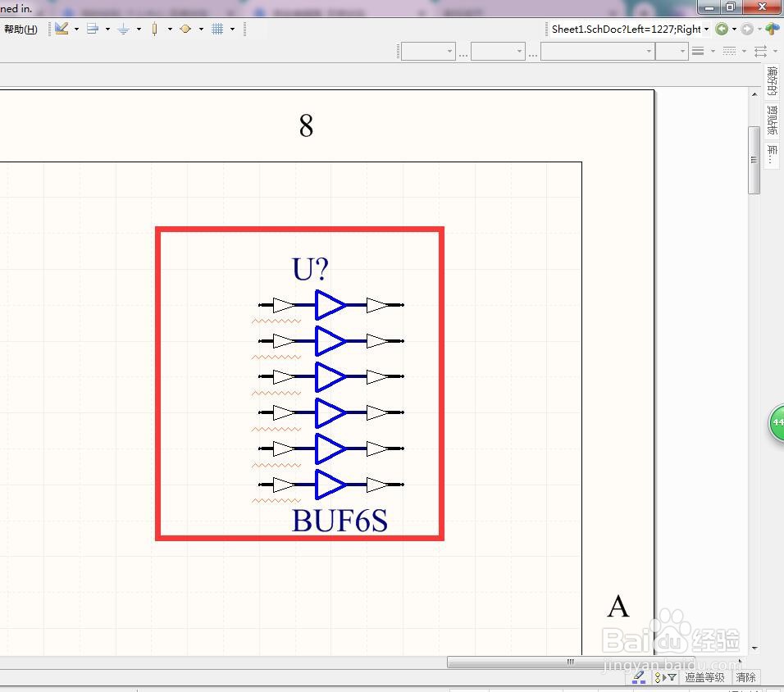
Task: Click the Sheet1.SchDoc address field
Action: (x=626, y=29)
